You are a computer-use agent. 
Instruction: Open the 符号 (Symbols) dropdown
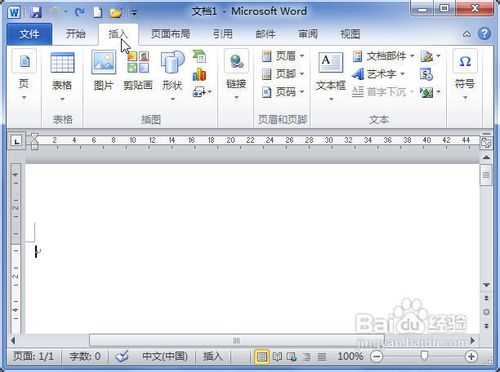[x=465, y=75]
